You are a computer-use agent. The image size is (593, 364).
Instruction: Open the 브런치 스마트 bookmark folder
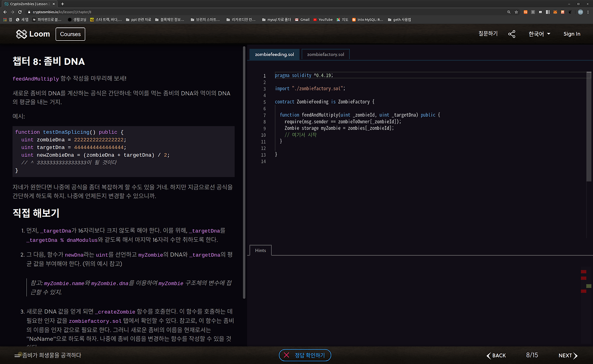[x=205, y=19]
